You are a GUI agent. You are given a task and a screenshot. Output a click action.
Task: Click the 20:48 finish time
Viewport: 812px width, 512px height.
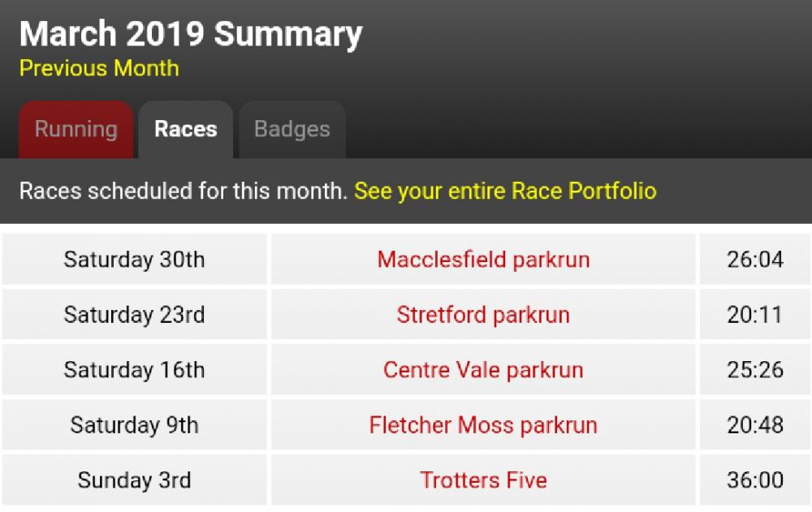(x=755, y=425)
